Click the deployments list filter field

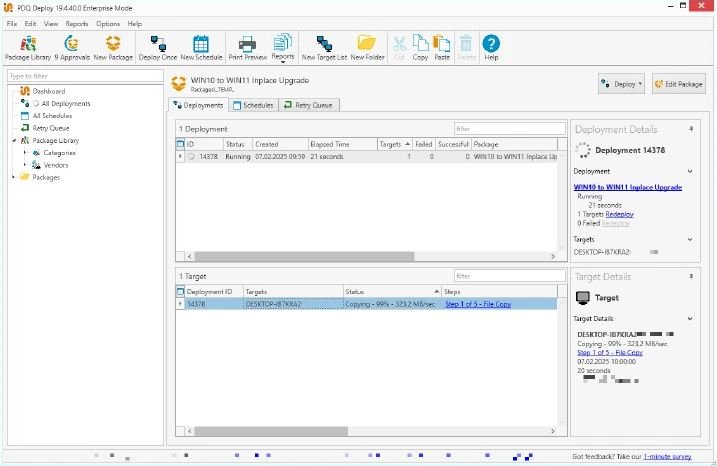tap(509, 129)
